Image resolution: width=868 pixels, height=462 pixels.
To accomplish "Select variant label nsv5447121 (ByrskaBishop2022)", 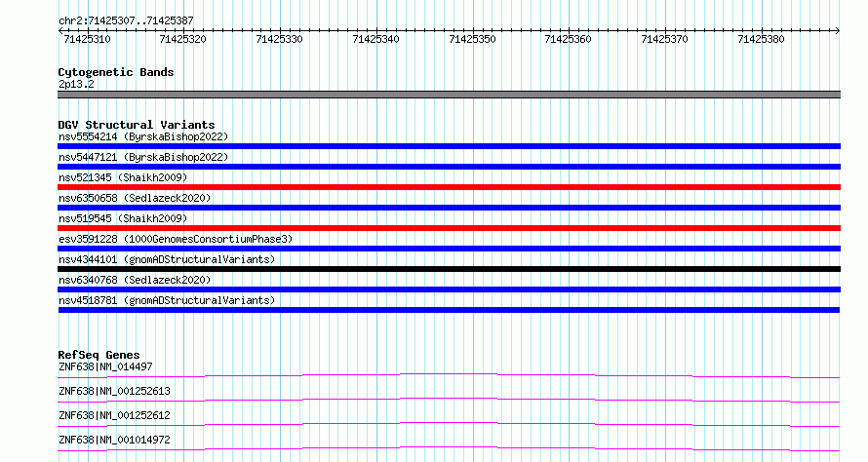I will (x=143, y=157).
